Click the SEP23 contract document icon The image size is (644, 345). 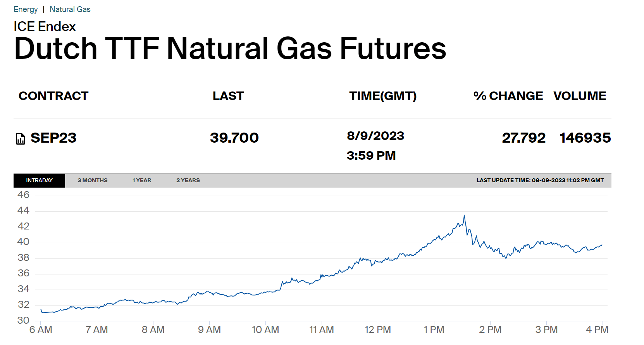pos(20,138)
